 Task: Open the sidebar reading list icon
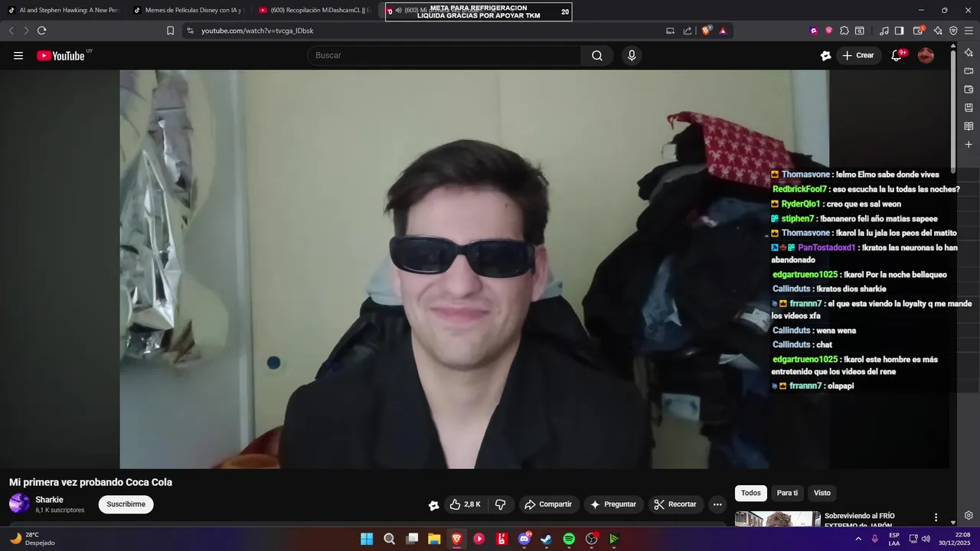[969, 126]
